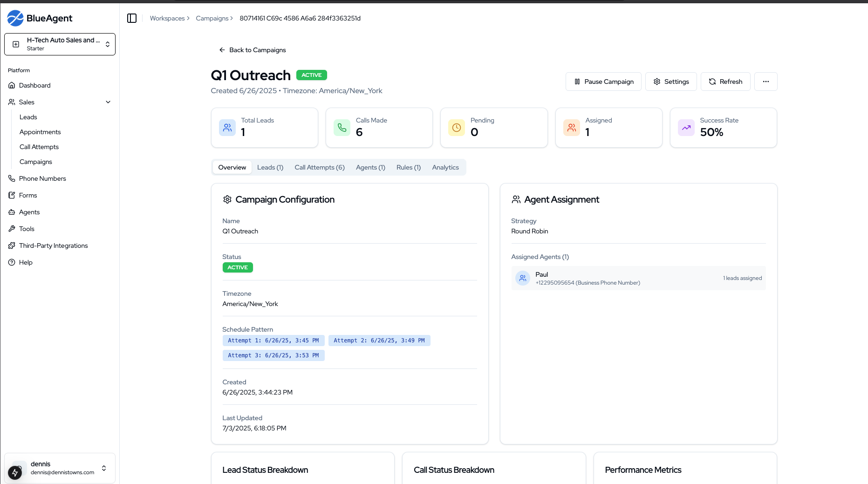This screenshot has width=868, height=484.
Task: Click the Dashboard sidebar label
Action: [35, 85]
